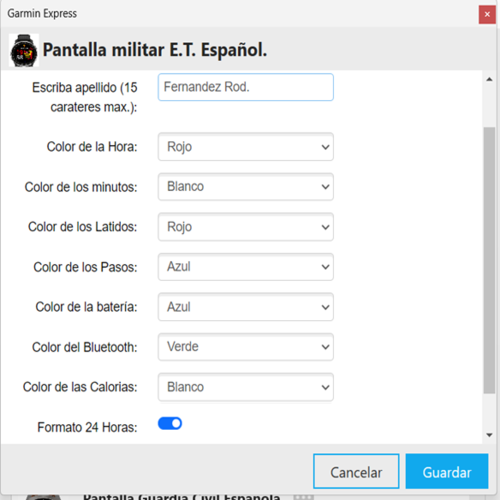Click the Cancelar button

(x=356, y=471)
